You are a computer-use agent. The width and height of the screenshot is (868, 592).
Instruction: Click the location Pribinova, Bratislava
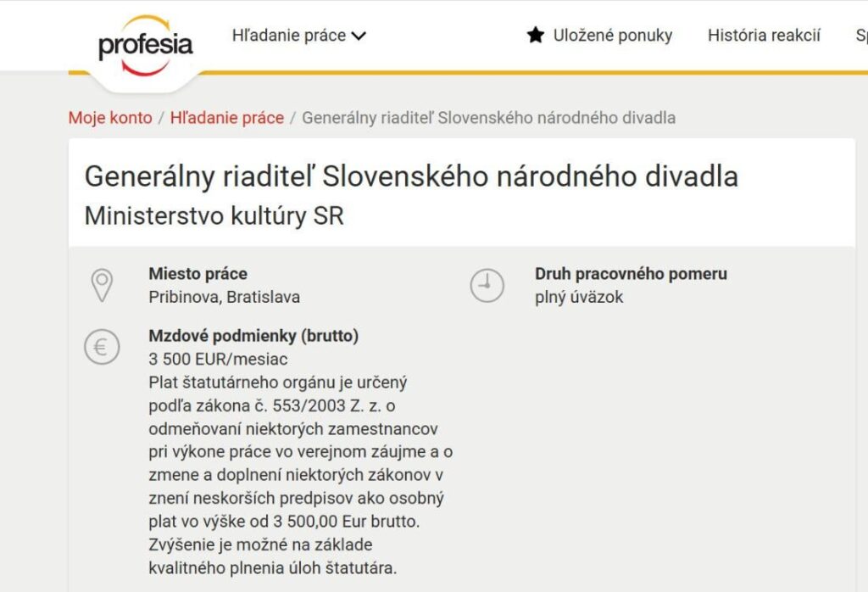pyautogui.click(x=224, y=298)
